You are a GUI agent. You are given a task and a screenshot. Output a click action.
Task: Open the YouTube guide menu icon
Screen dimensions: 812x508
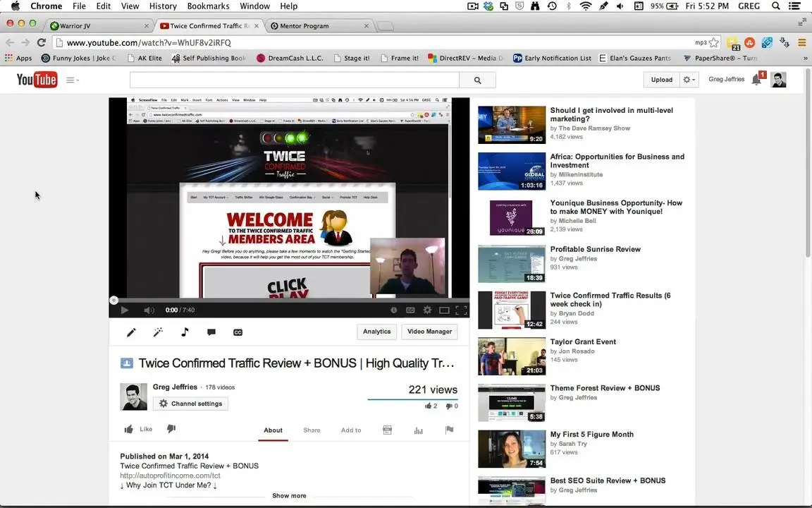point(72,80)
